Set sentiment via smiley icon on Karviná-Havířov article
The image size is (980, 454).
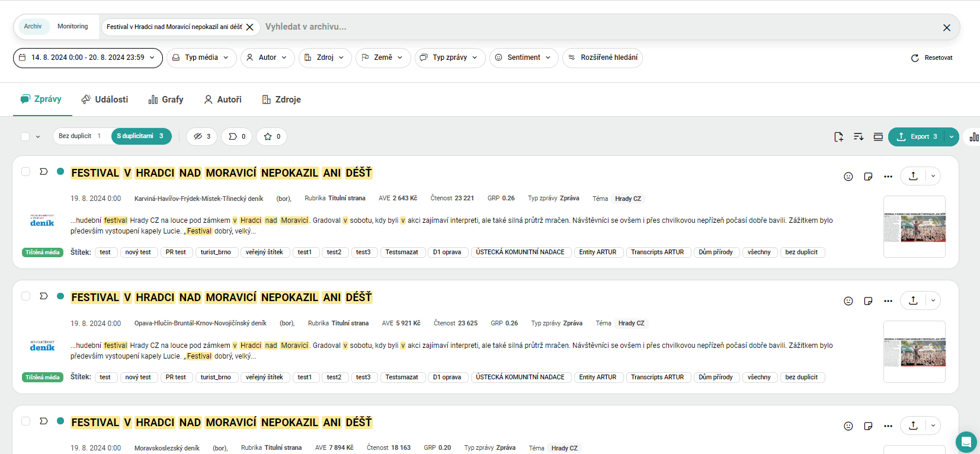coord(848,177)
